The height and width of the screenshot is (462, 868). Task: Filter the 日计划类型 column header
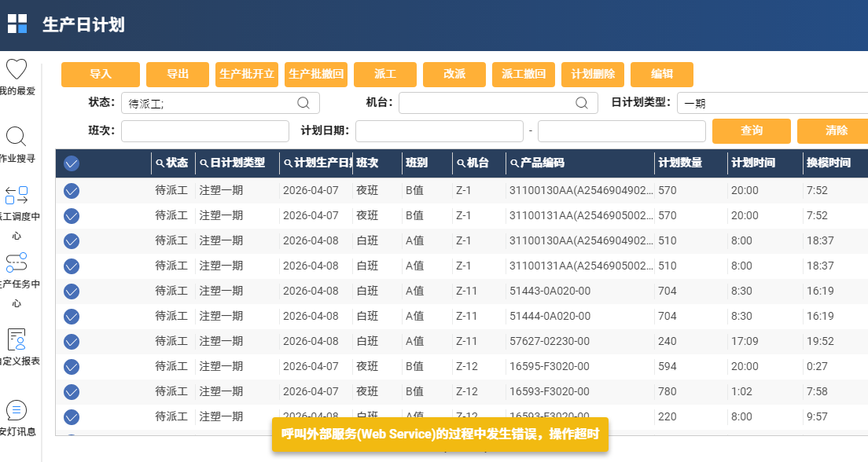[x=204, y=163]
